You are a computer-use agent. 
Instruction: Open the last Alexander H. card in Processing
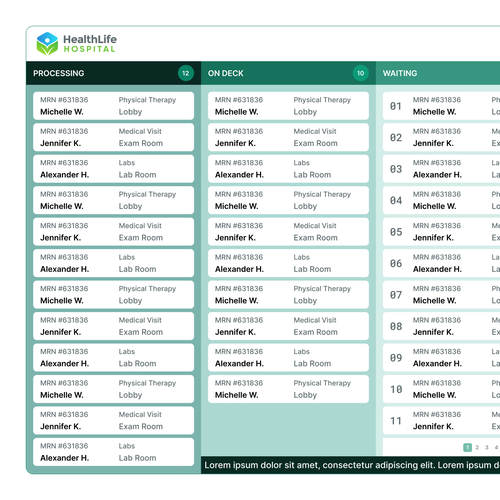(113, 452)
